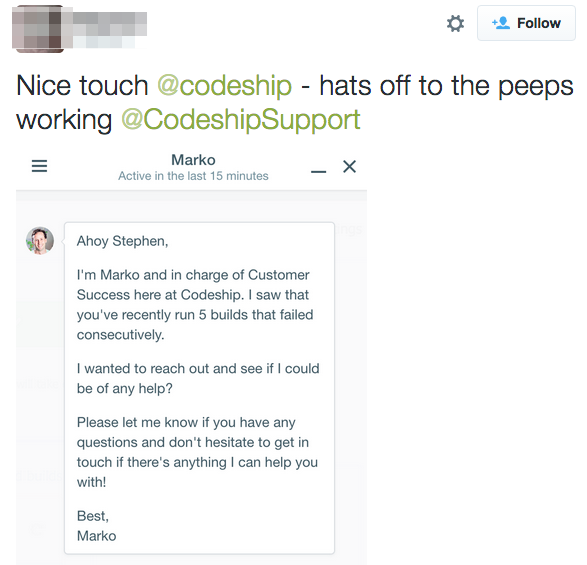The image size is (587, 565).
Task: Click the 'Nice touch' tweet text
Action: (82, 86)
